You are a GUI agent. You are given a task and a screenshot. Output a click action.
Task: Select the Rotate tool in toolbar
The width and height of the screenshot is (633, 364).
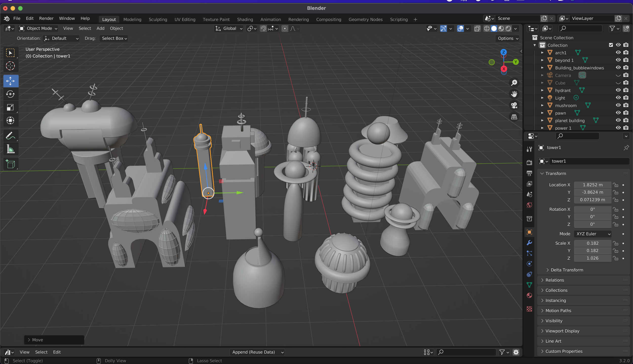coord(10,94)
